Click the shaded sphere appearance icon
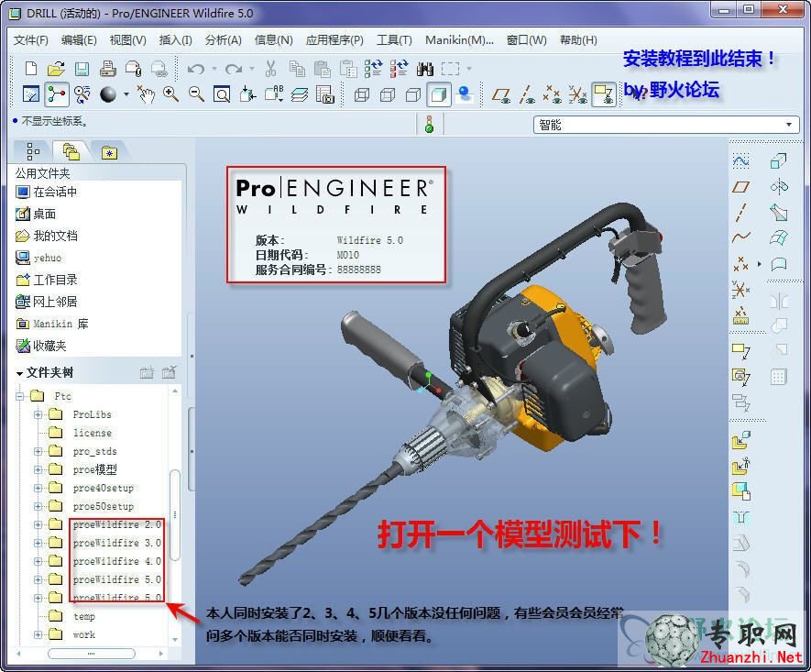The image size is (811, 672). pos(107,94)
